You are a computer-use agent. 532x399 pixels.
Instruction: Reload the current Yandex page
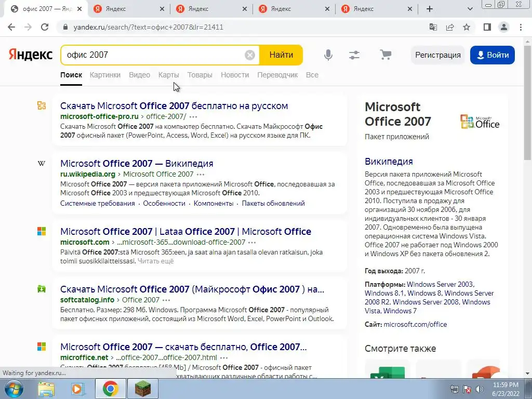[x=45, y=27]
